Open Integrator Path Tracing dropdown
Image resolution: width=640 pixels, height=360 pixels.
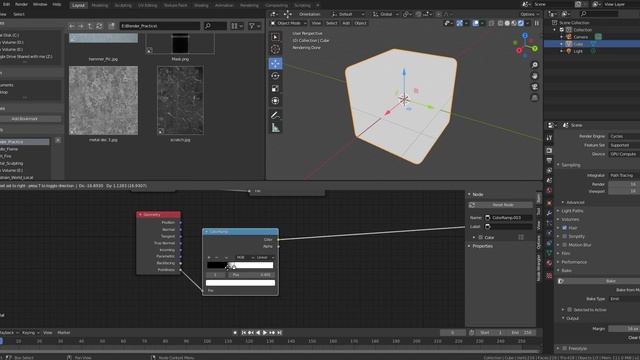click(624, 176)
